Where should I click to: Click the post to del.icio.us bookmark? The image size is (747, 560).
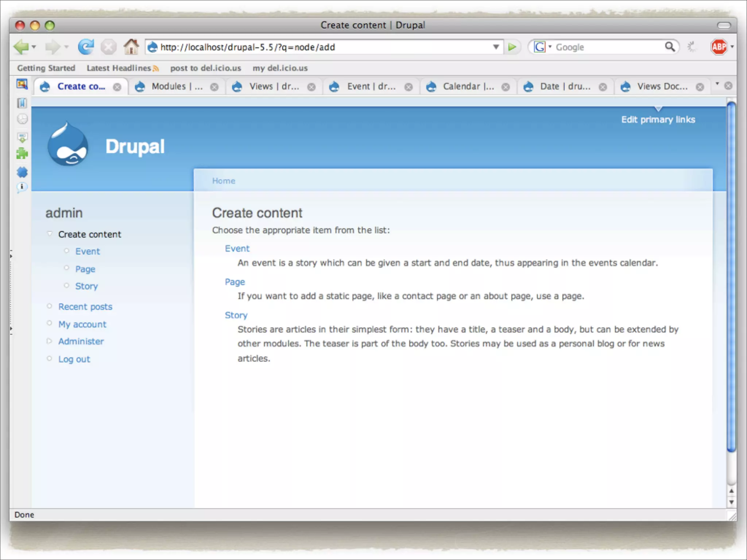point(205,68)
